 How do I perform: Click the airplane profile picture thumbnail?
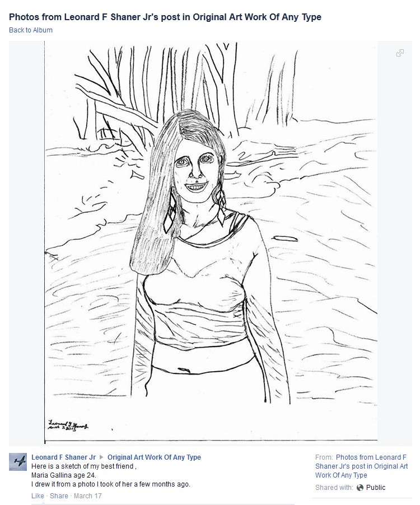pyautogui.click(x=18, y=462)
